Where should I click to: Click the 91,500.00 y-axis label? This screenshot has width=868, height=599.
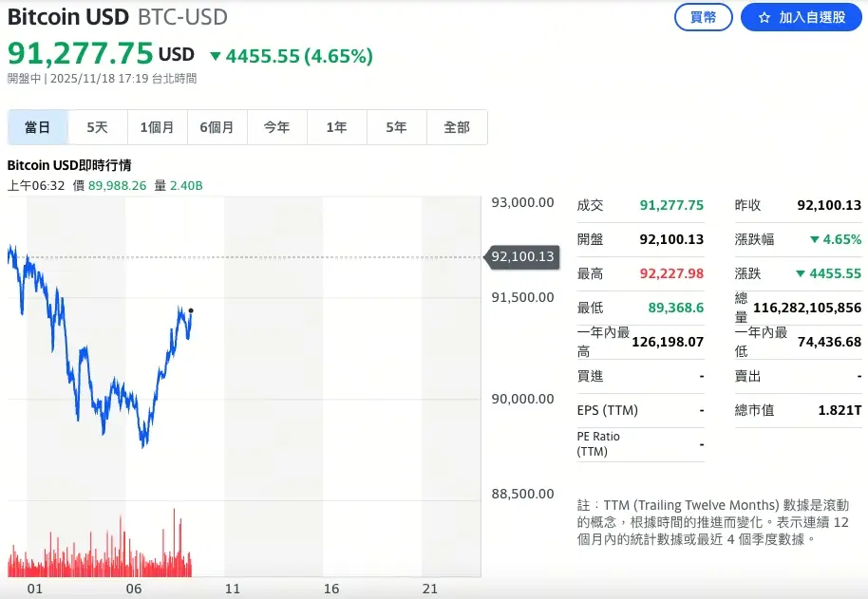click(522, 297)
